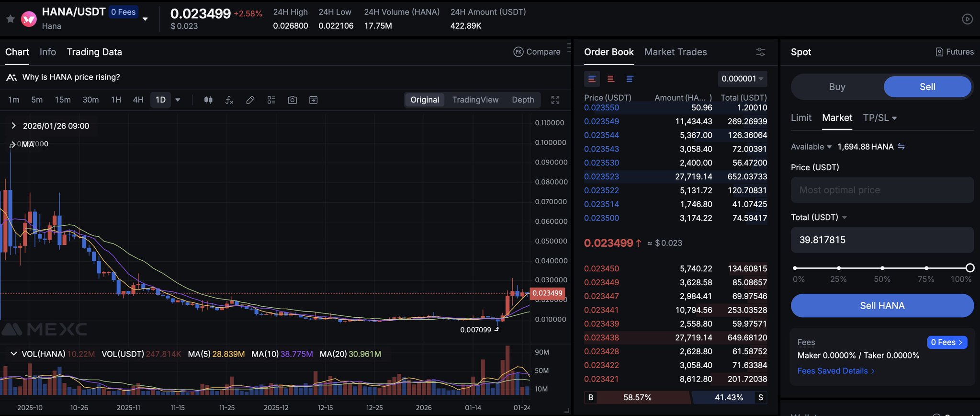Open the chart settings list icon

point(271,100)
